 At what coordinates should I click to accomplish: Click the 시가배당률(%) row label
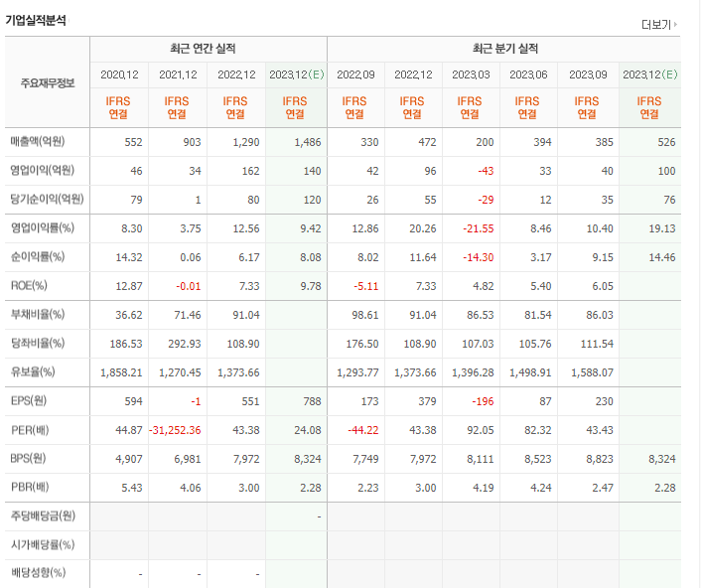point(43,544)
